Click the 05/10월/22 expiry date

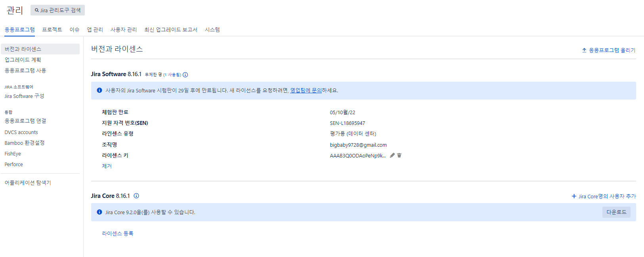click(343, 113)
